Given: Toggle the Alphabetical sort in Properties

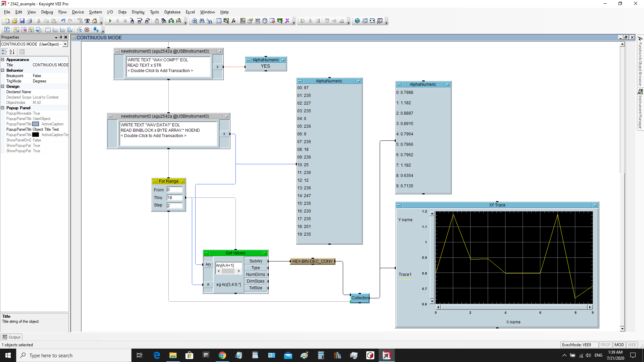Looking at the screenshot, I should pos(12,52).
